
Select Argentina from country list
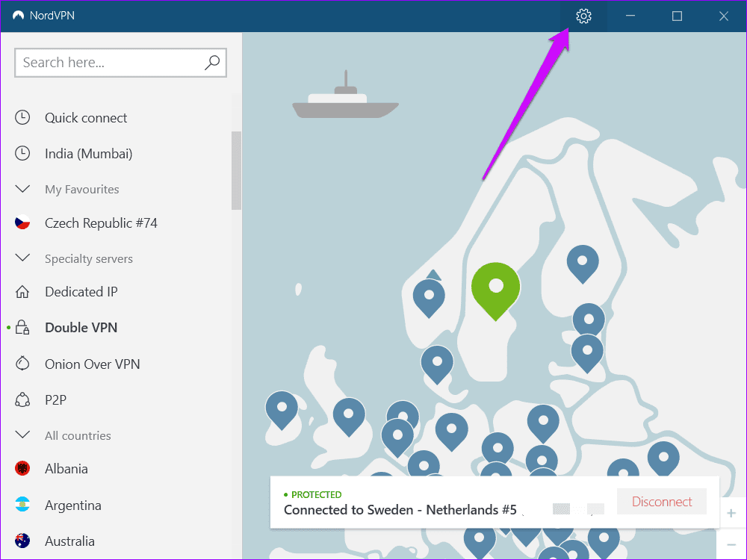click(x=73, y=505)
